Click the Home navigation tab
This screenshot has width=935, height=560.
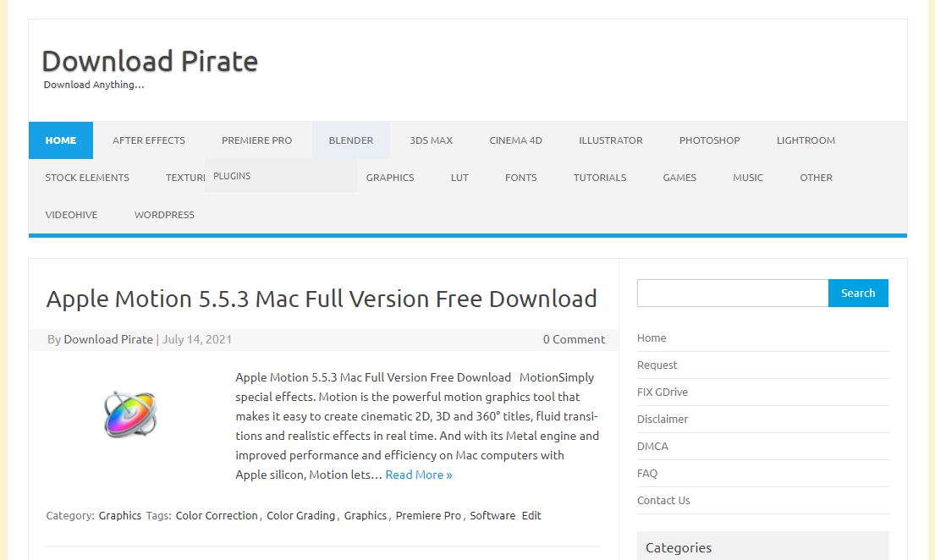pos(61,140)
